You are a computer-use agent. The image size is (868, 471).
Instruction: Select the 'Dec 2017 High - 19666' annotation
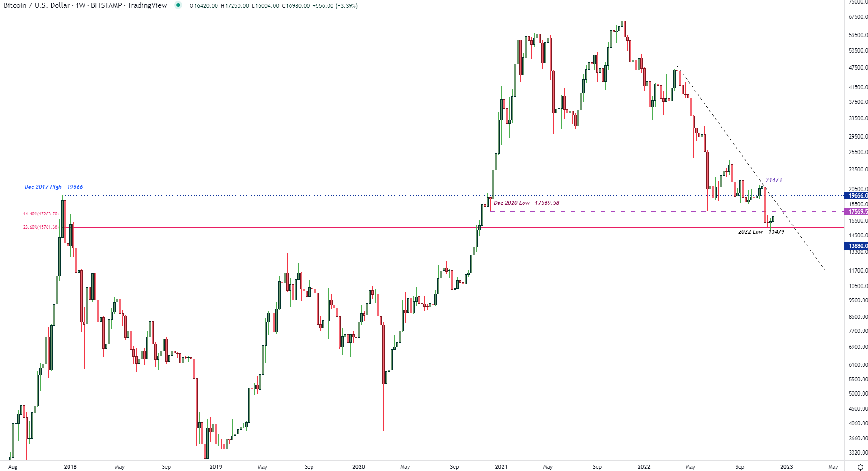53,187
